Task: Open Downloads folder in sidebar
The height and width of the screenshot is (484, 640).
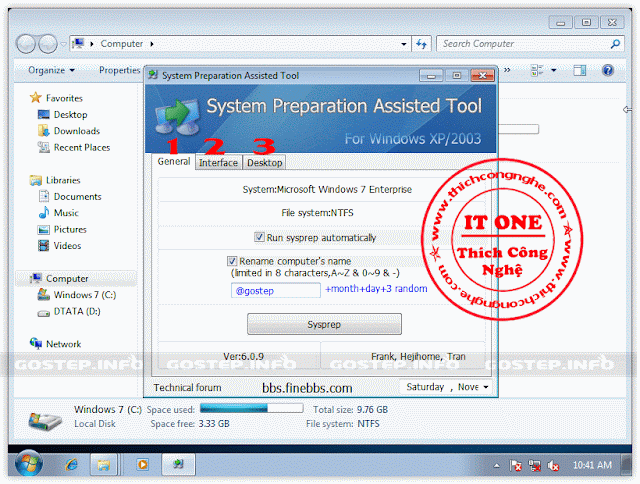Action: coord(77,131)
